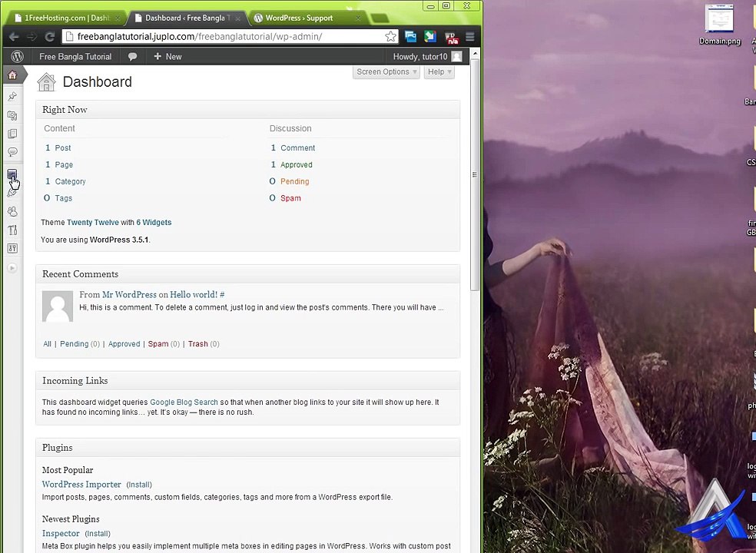This screenshot has width=756, height=553.
Task: Open the Tools sidebar icon
Action: (12, 230)
